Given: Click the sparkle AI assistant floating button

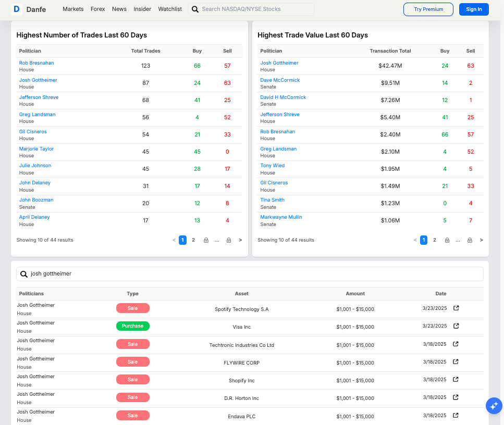Looking at the screenshot, I should [x=494, y=406].
